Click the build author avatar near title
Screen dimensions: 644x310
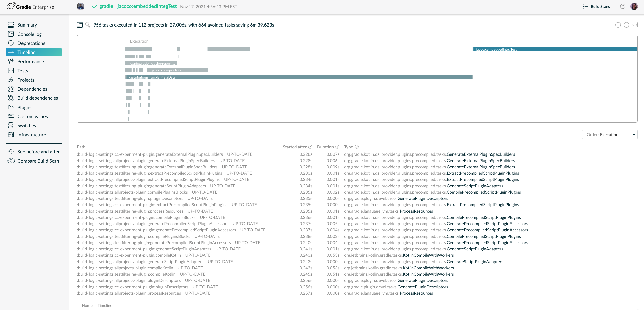pos(81,6)
